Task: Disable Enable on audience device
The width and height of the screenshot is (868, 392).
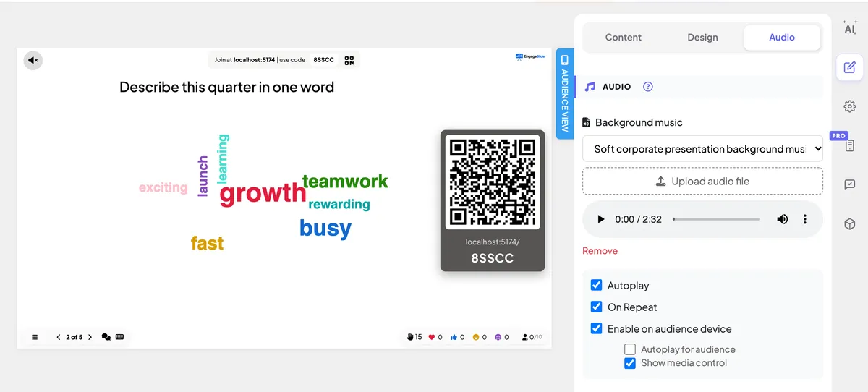Action: (596, 328)
